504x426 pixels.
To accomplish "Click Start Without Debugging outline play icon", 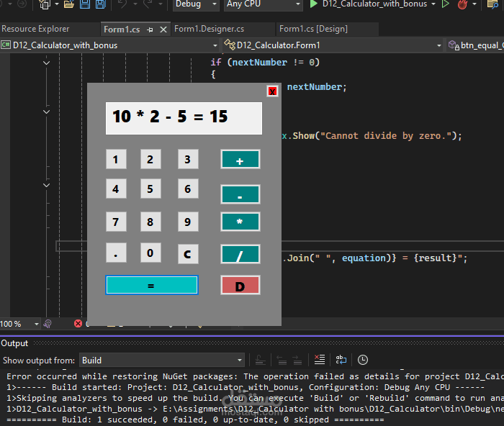I will 446,4.
